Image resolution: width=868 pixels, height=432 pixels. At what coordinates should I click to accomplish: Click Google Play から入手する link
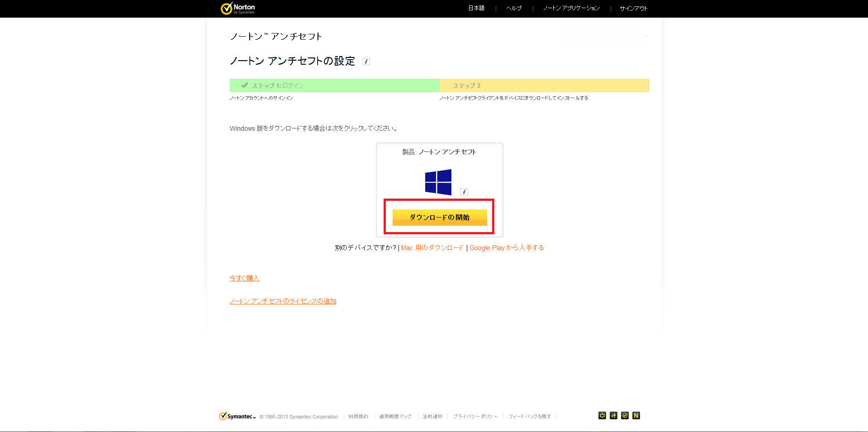tap(507, 248)
